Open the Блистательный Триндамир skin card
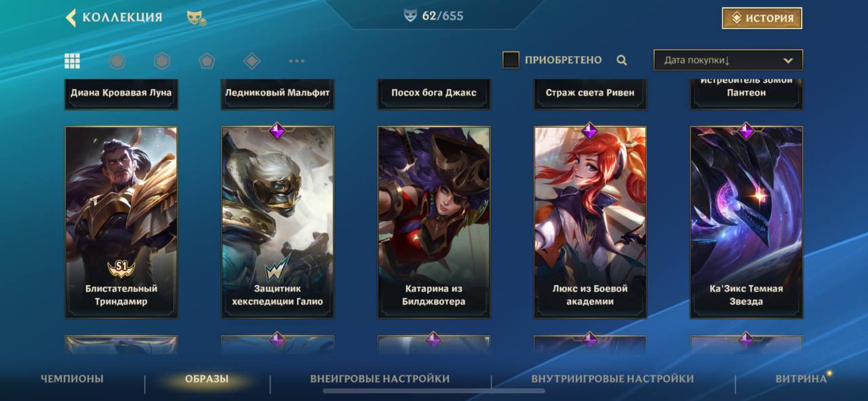The width and height of the screenshot is (868, 401). click(121, 222)
